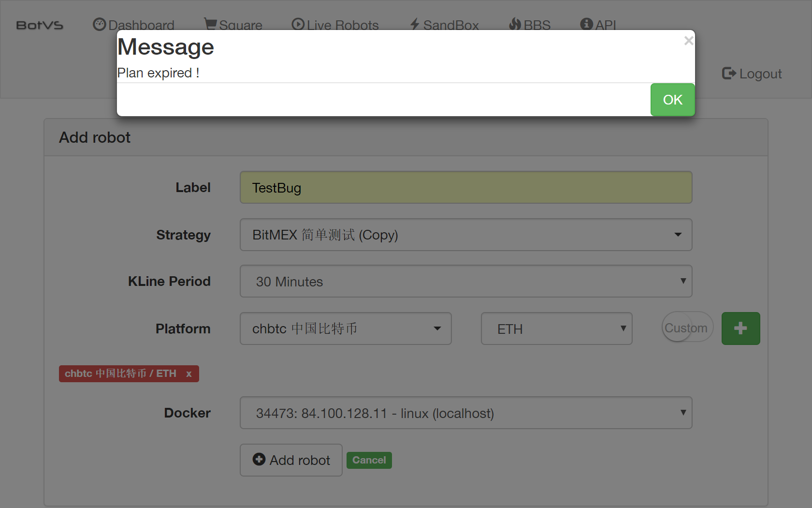Open the API menu item
The width and height of the screenshot is (812, 508).
click(598, 25)
